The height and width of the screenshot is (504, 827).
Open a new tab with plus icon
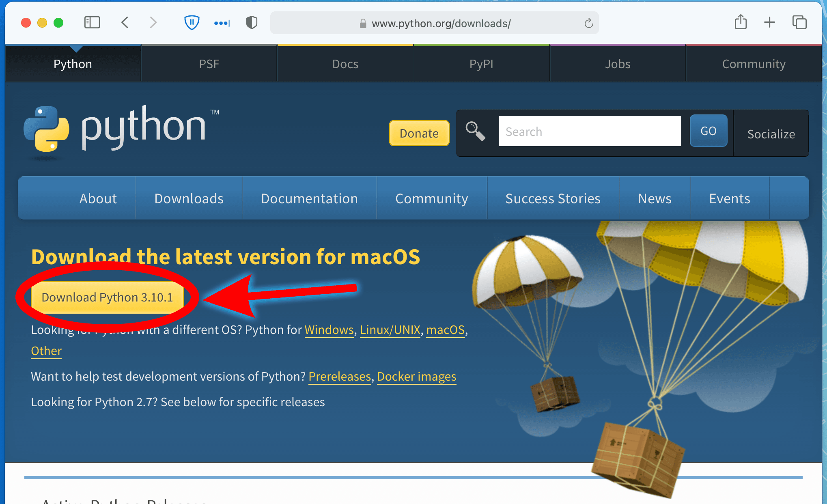(x=769, y=22)
